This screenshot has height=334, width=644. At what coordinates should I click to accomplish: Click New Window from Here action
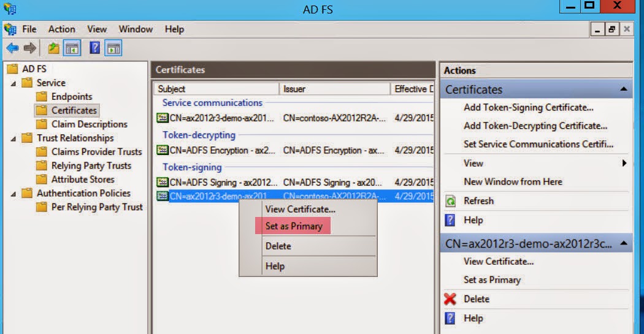click(513, 182)
